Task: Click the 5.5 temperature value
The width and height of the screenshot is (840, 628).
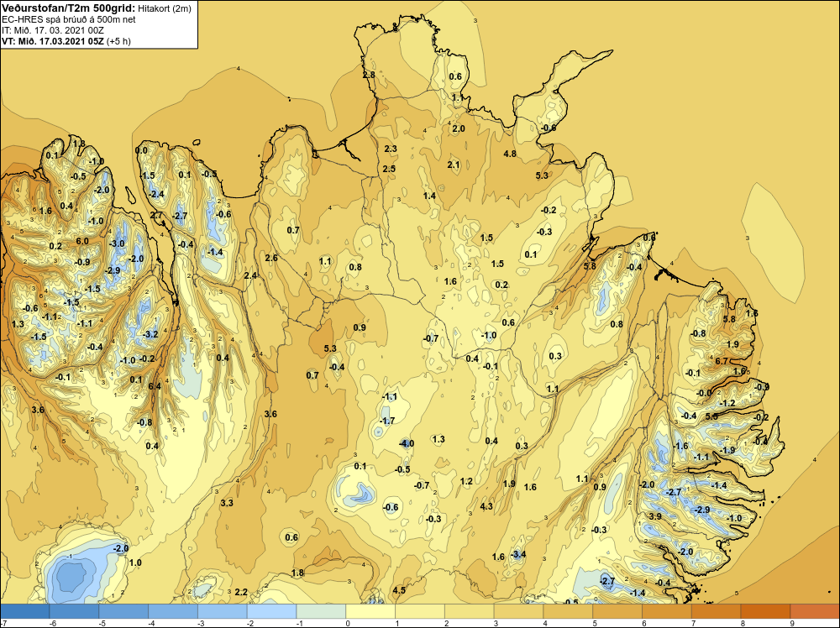Action: click(711, 416)
